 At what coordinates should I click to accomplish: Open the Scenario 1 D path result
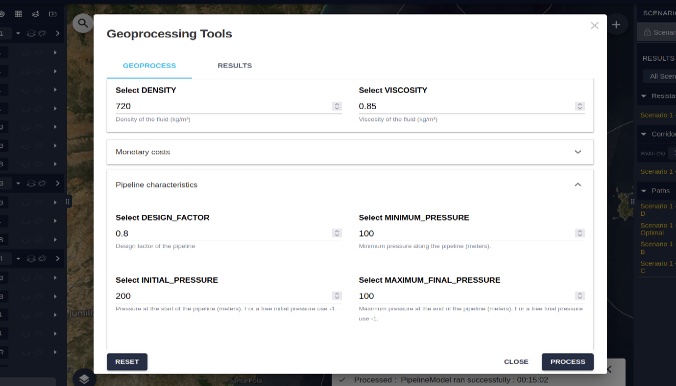pos(658,210)
